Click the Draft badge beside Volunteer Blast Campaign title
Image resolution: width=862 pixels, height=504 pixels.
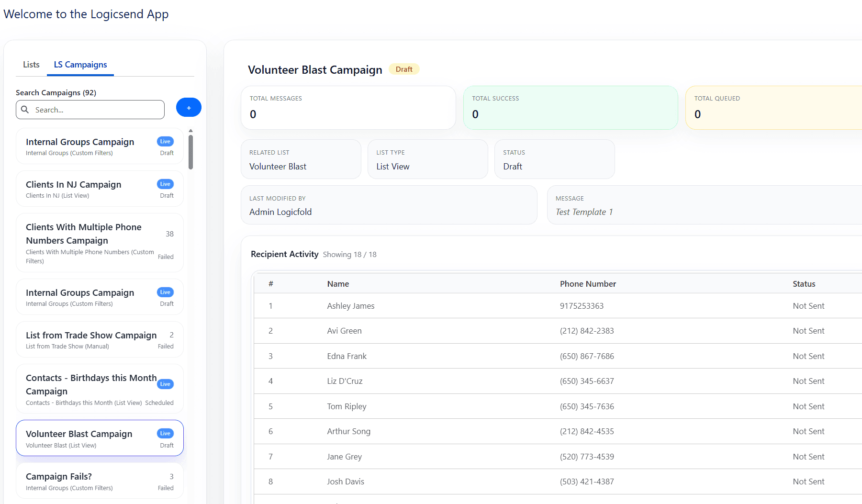404,69
